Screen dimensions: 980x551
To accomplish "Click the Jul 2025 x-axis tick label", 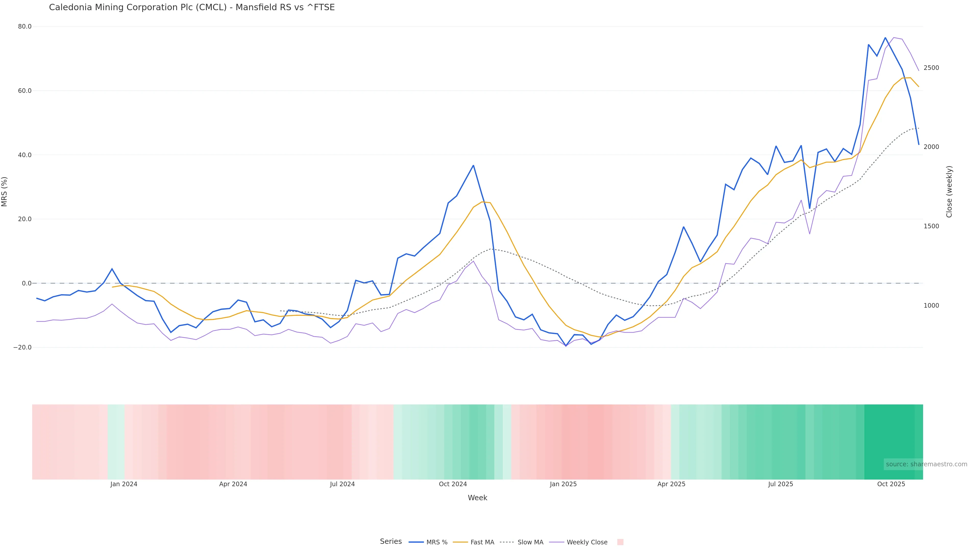I will [780, 484].
